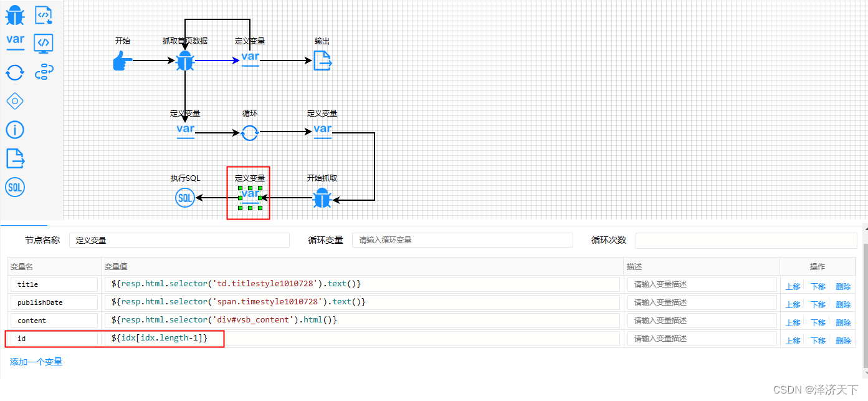Click the selected var node beside 执行SQL
Viewport: 868px width, 401px height.
pyautogui.click(x=250, y=196)
